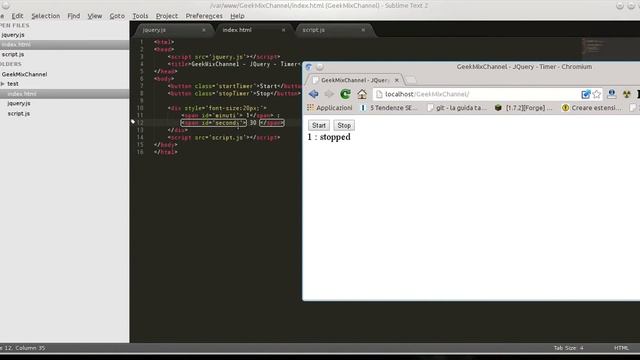Open the Find menu
The image size is (640, 360).
pyautogui.click(x=73, y=16)
